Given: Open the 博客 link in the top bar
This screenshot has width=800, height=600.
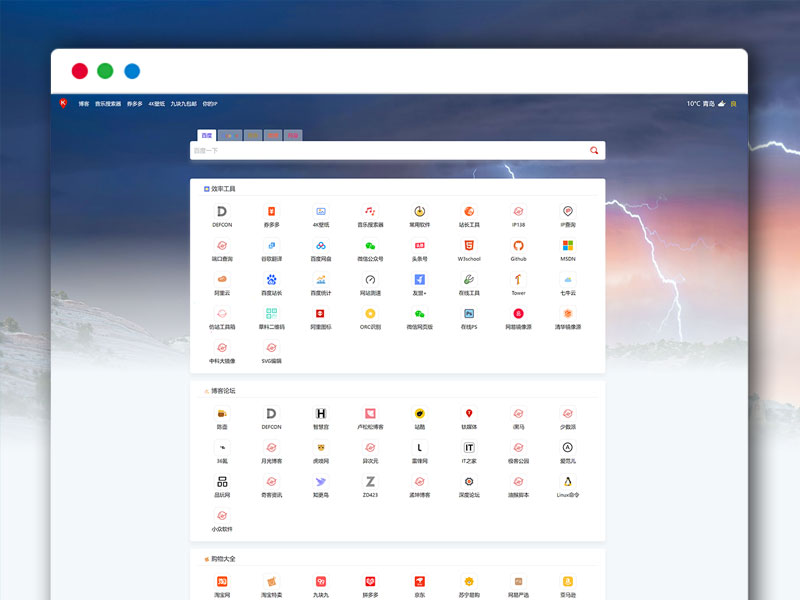Looking at the screenshot, I should click(84, 103).
